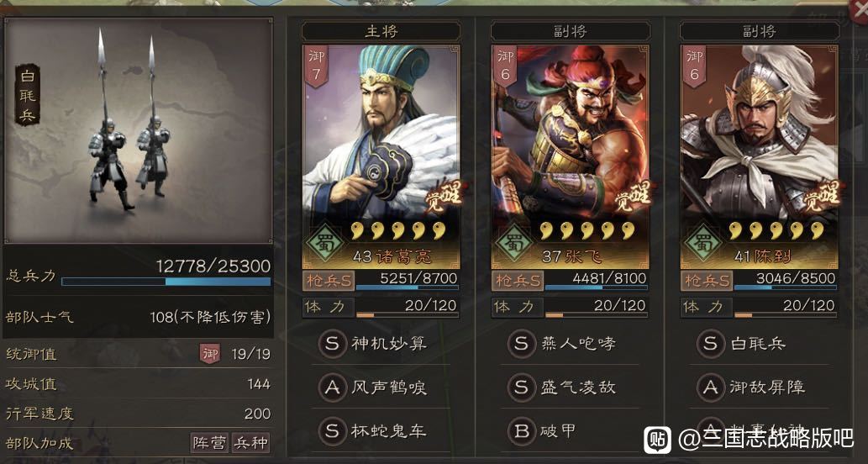Click 诸葛亮's 体力 stamina bar

click(x=407, y=315)
